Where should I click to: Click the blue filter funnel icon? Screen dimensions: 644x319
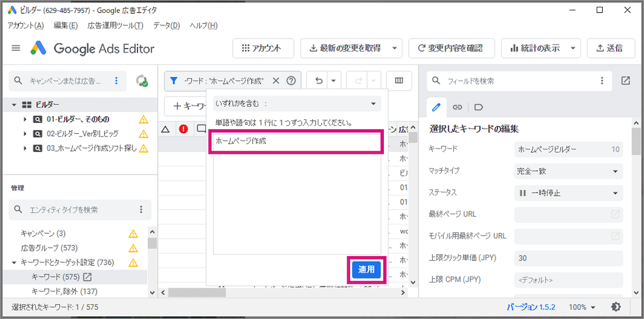click(x=174, y=81)
